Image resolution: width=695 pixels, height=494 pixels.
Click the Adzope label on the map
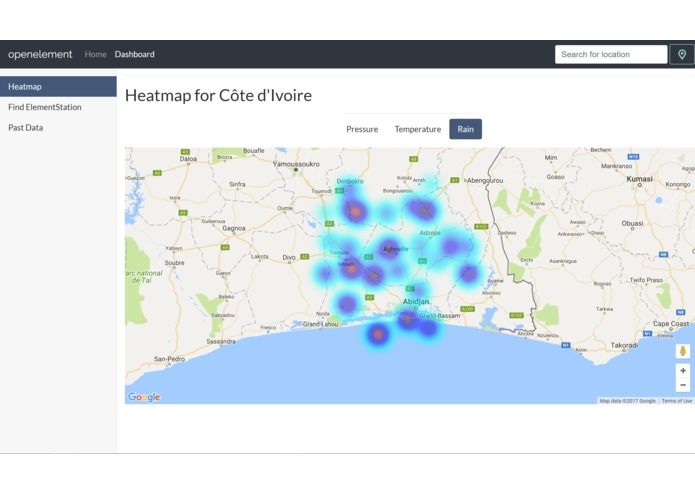(430, 233)
